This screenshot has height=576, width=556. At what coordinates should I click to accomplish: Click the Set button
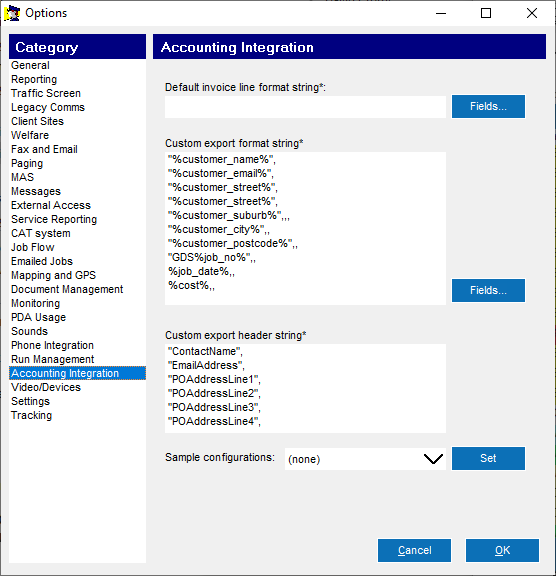[x=488, y=458]
